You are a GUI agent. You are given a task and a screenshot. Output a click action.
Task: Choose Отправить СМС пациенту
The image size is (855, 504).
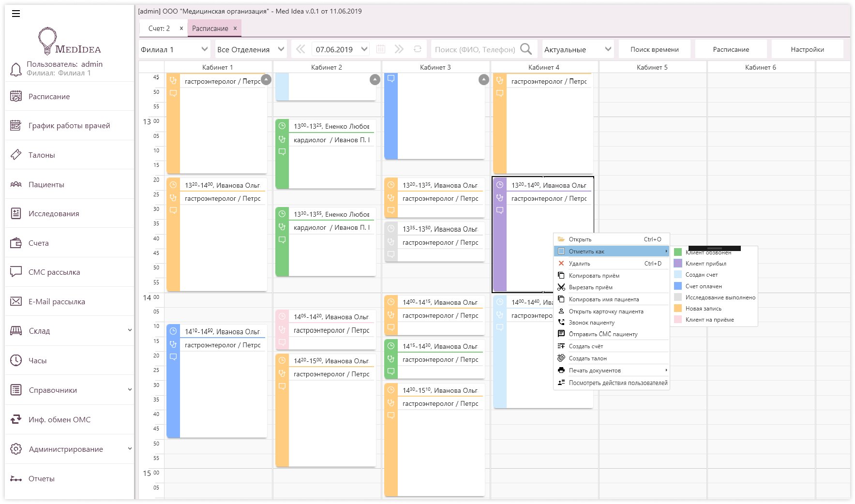tap(612, 334)
